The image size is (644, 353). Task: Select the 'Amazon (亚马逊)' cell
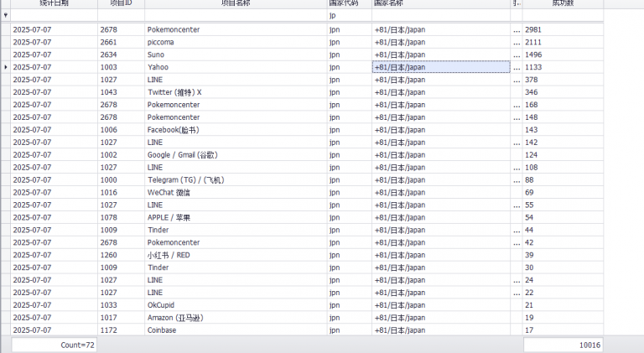point(236,317)
